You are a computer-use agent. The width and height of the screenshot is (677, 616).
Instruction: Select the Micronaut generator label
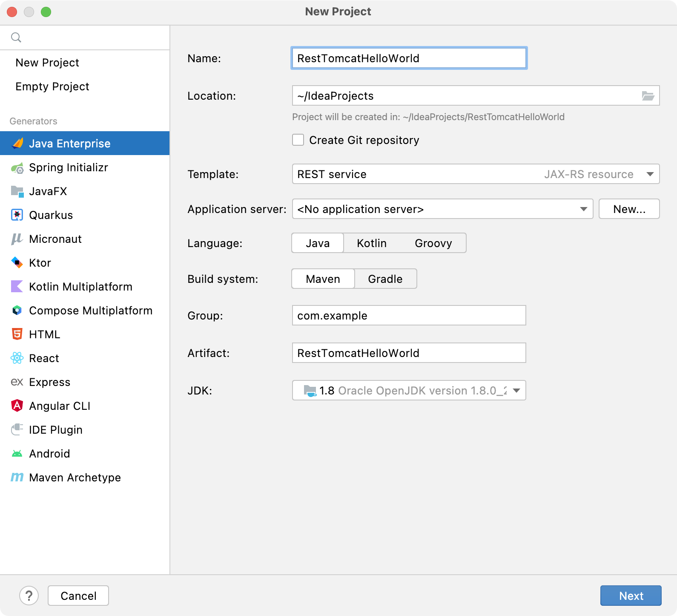point(55,239)
